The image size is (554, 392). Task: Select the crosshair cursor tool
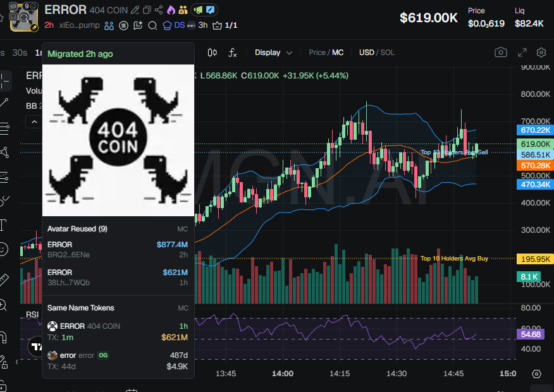(x=4, y=81)
